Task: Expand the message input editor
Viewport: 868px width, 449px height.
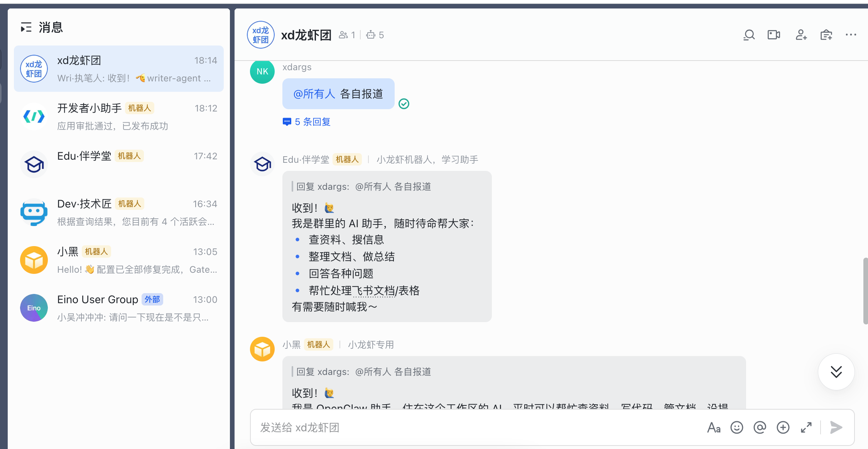Action: click(806, 427)
